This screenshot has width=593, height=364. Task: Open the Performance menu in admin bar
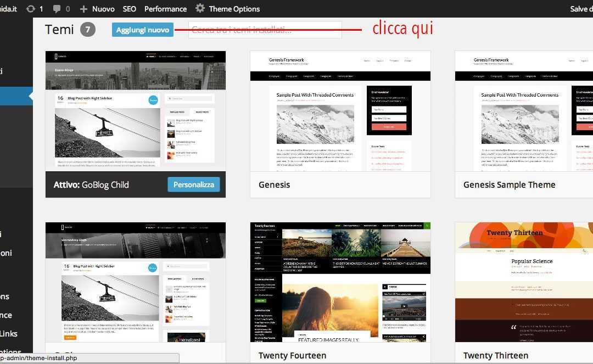coord(165,9)
